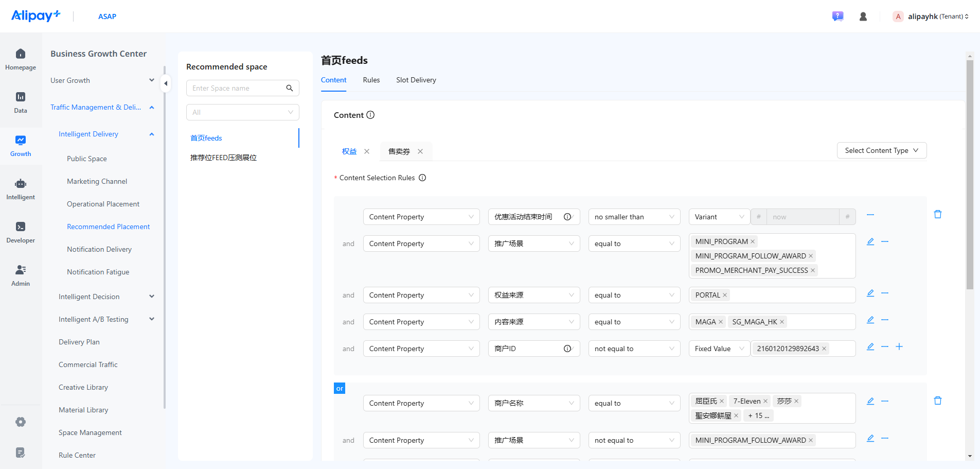Viewport: 980px width, 469px height.
Task: Open the user profile icon in header
Action: (863, 16)
